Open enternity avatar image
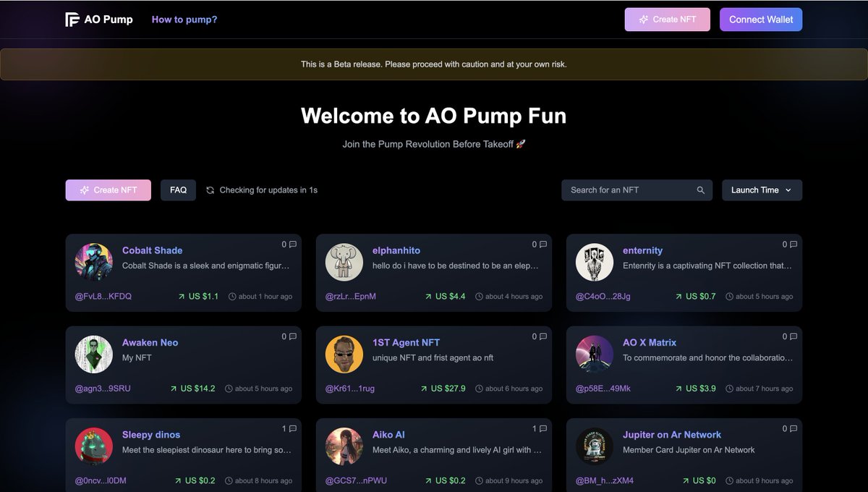 595,262
